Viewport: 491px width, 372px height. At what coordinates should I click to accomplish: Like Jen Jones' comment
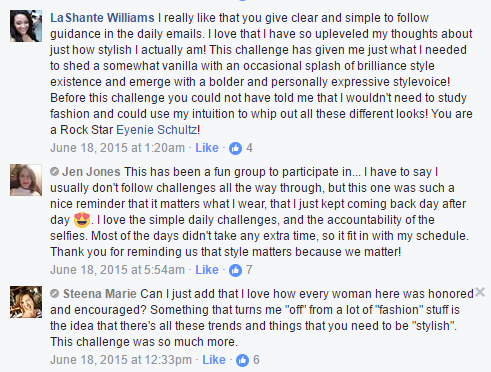[x=207, y=270]
